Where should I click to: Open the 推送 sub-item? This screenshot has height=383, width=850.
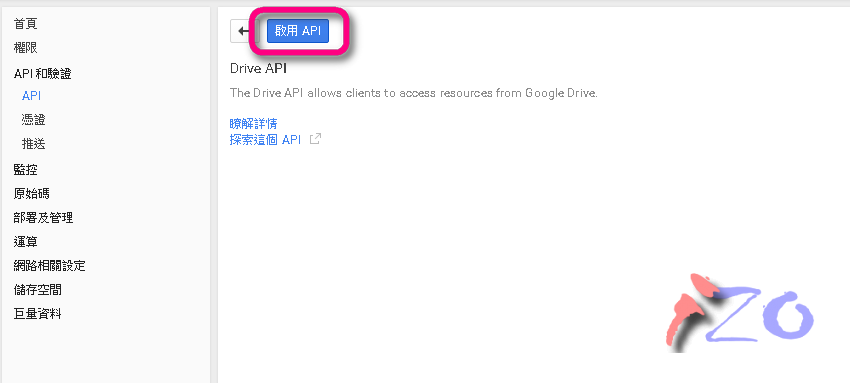pyautogui.click(x=34, y=144)
